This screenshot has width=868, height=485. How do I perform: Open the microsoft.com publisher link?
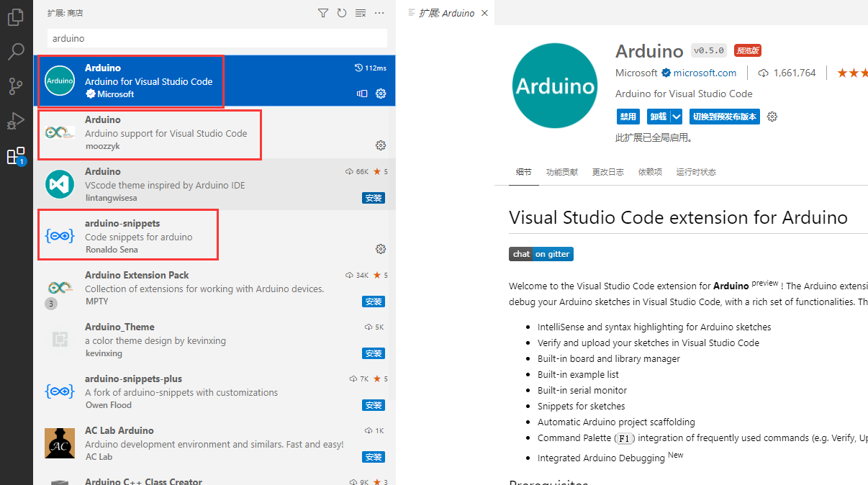(x=705, y=73)
